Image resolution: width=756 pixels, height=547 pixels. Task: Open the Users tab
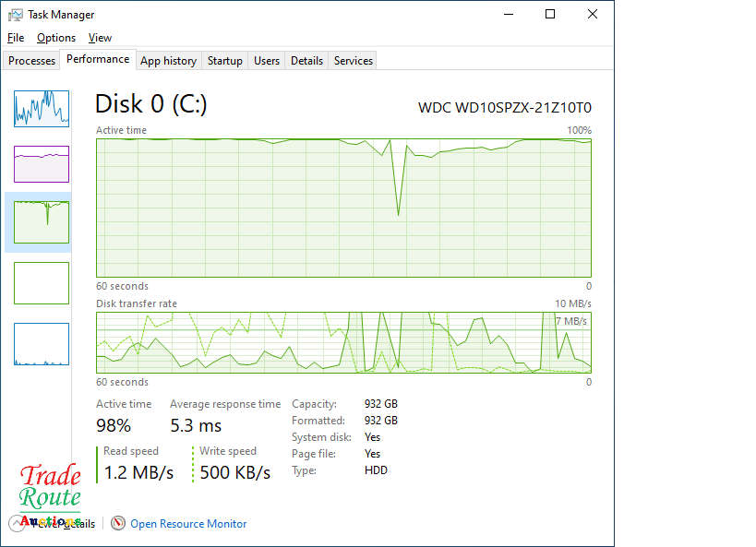point(267,61)
